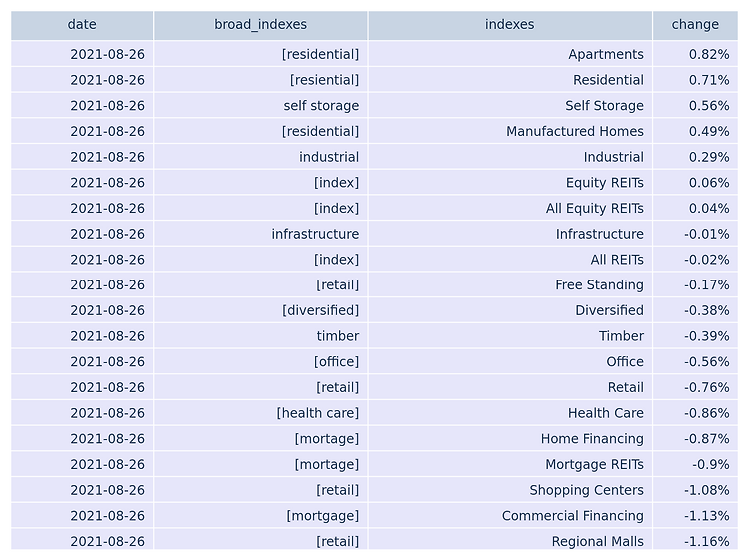Click the Shopping Centers cell
The width and height of the screenshot is (749, 560).
click(x=509, y=490)
